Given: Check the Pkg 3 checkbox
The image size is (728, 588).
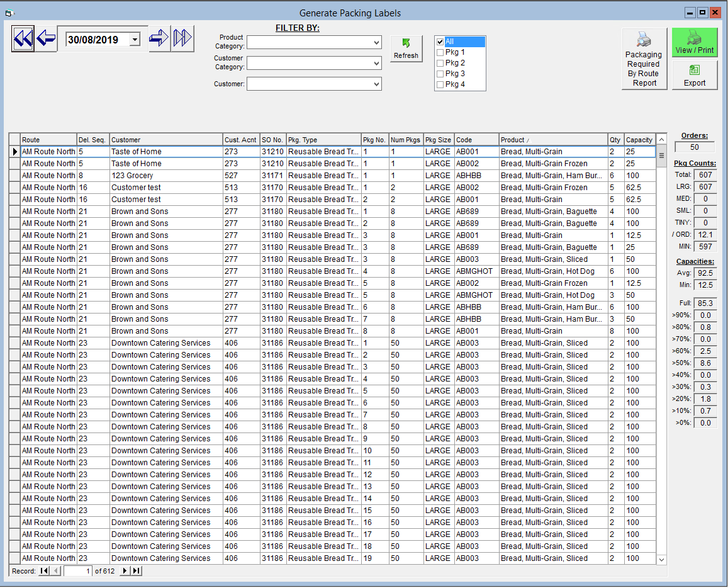Looking at the screenshot, I should pyautogui.click(x=440, y=74).
